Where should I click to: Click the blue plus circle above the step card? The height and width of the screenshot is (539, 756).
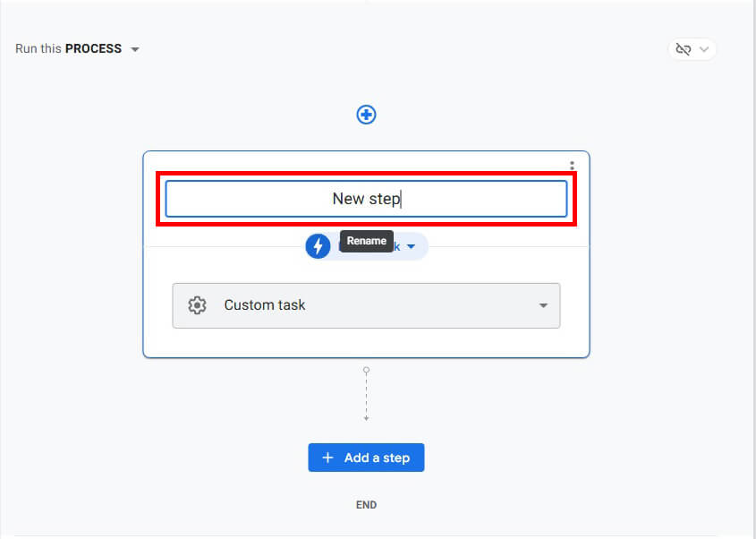click(366, 115)
